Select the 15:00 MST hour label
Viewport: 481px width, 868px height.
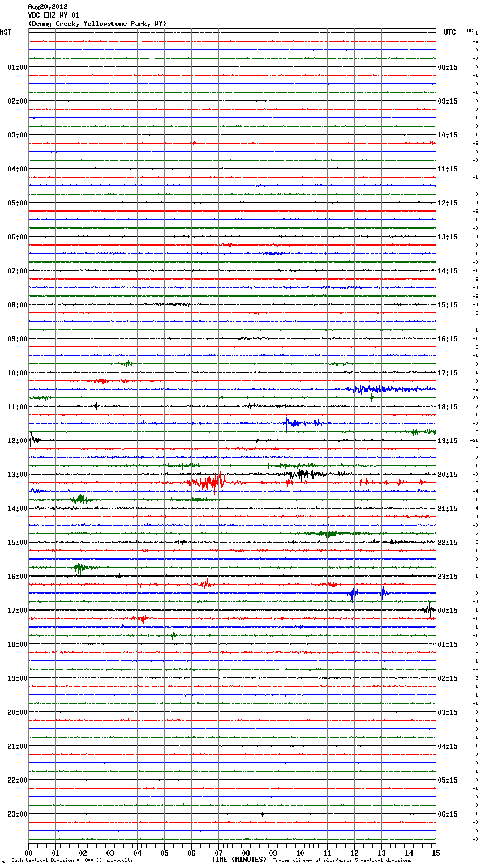(x=18, y=543)
